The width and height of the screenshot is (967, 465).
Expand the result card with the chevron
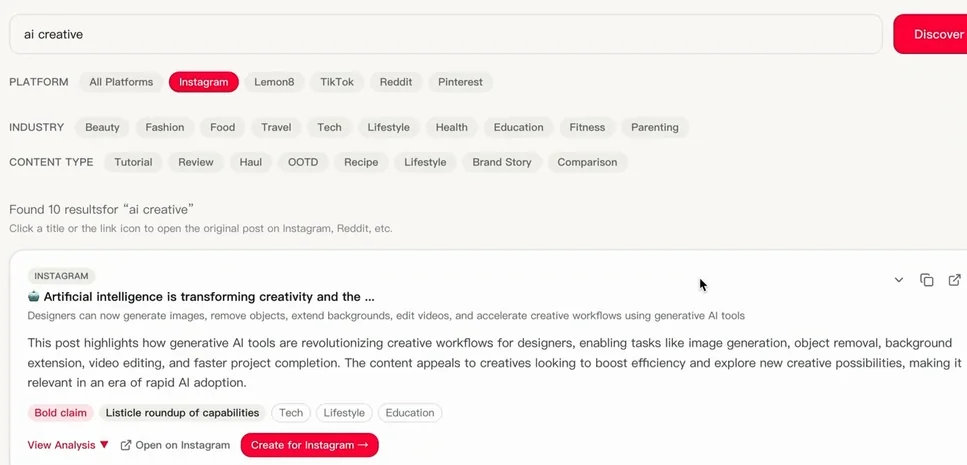pos(899,280)
